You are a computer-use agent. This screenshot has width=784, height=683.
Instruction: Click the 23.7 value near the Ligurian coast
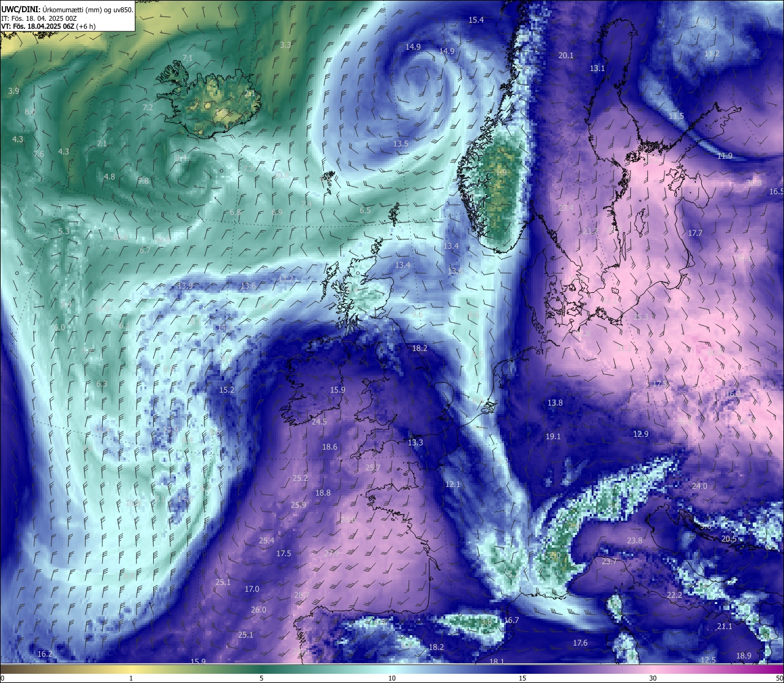[x=609, y=562]
